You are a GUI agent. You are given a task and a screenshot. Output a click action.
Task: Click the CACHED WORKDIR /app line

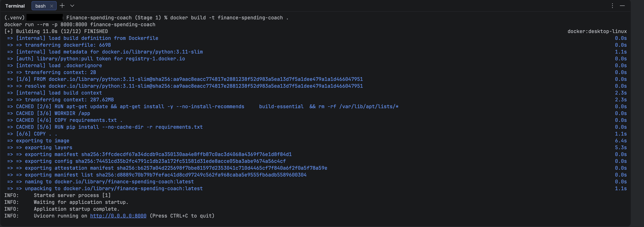pos(53,113)
